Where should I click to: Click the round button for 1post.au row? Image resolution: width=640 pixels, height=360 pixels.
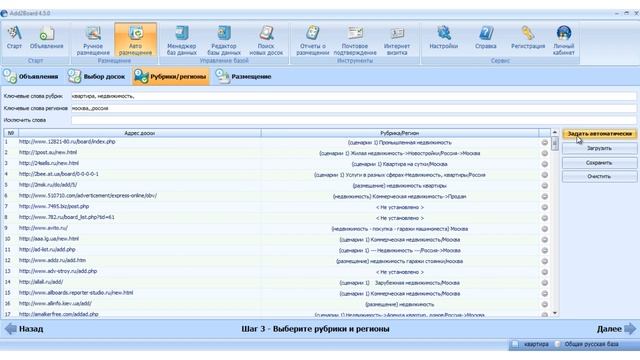[544, 153]
